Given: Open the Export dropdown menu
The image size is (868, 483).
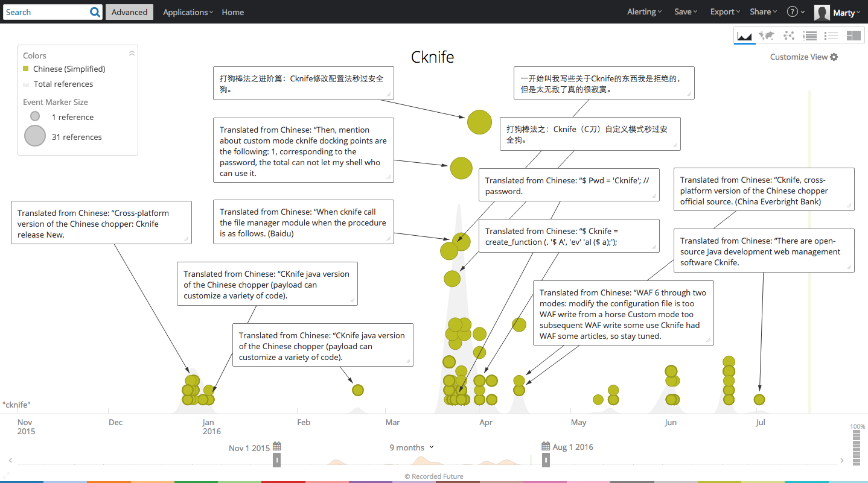Looking at the screenshot, I should point(725,12).
